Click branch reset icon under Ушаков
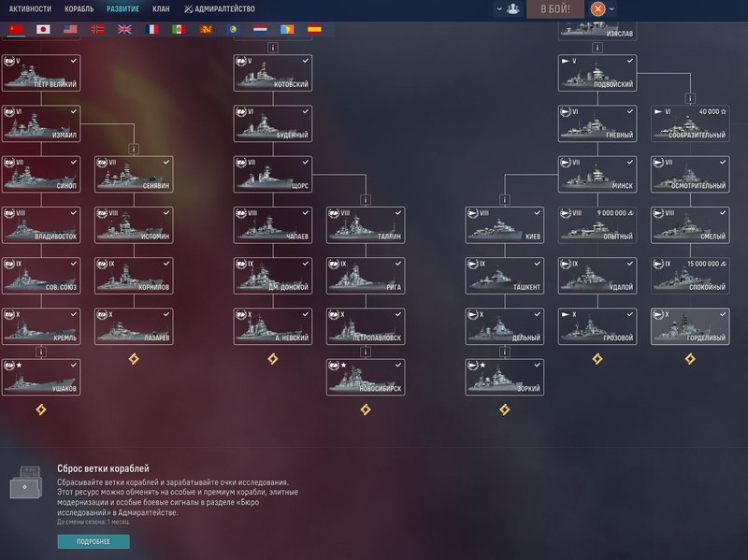The width and height of the screenshot is (748, 560). 41,409
